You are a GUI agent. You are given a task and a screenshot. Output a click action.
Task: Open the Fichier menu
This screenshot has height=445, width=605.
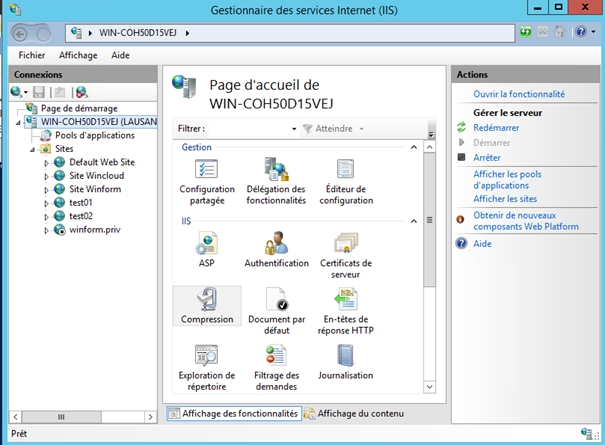pos(32,55)
